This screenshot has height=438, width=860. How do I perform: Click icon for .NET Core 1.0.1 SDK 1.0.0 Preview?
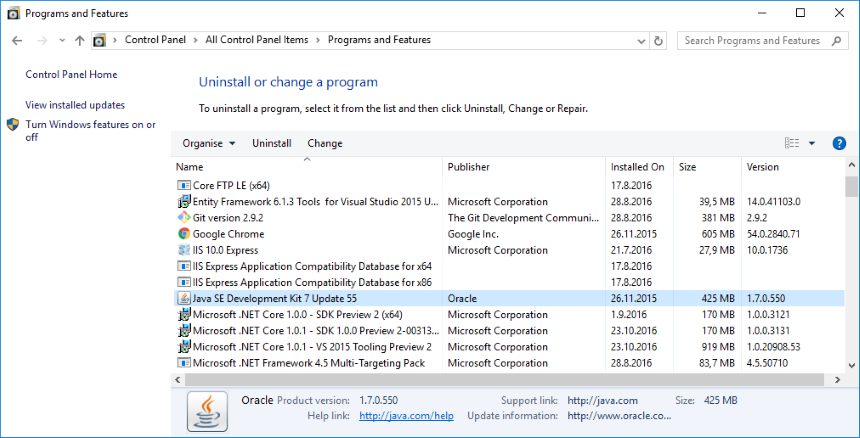point(184,331)
